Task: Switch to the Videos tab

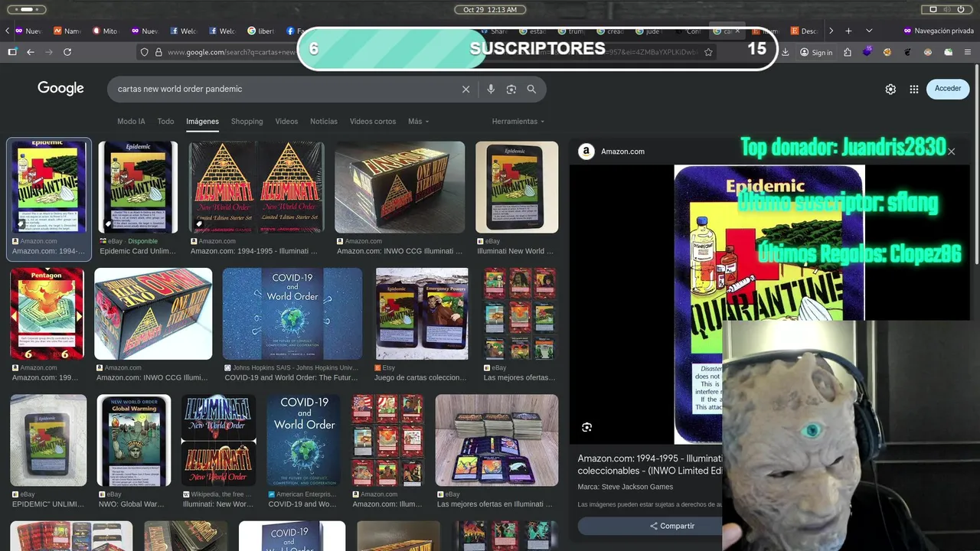Action: point(286,121)
